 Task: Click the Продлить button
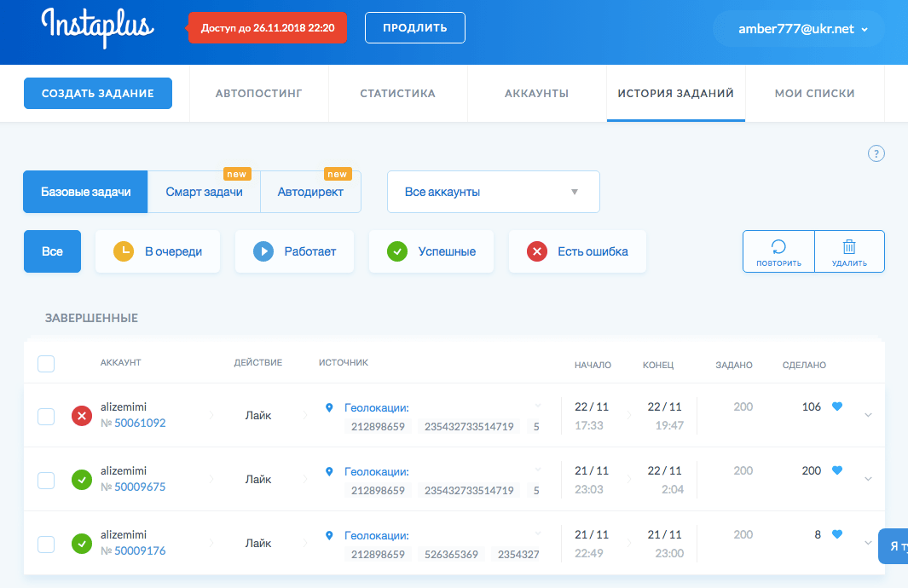414,27
